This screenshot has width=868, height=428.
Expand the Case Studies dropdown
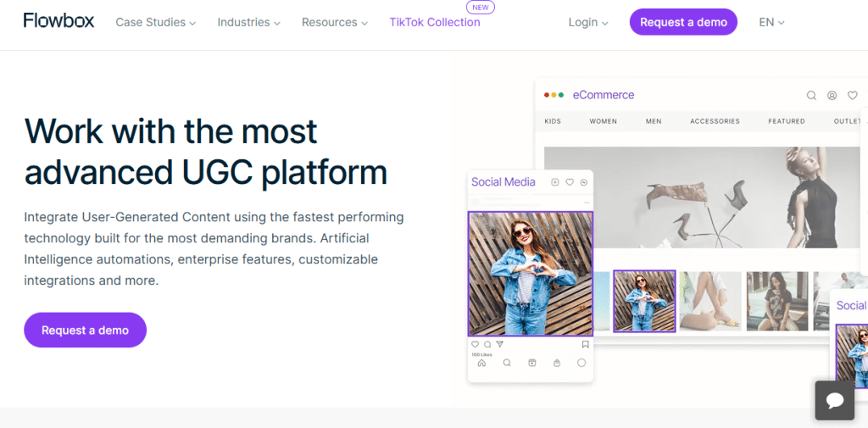tap(156, 22)
